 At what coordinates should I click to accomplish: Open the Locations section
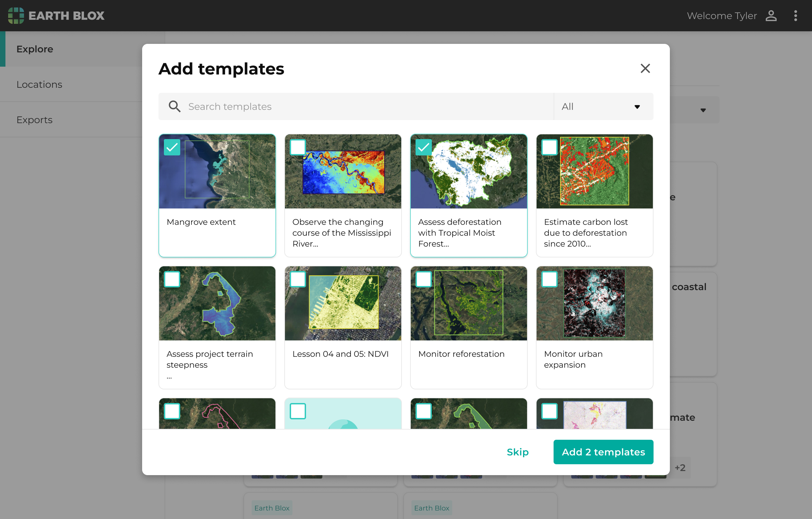coord(39,84)
